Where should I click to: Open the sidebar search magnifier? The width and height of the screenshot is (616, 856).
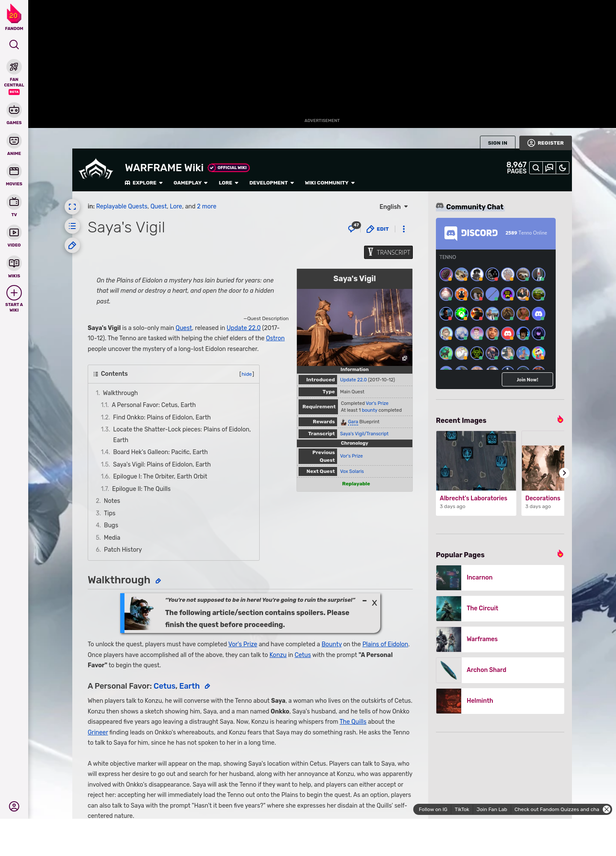click(14, 45)
